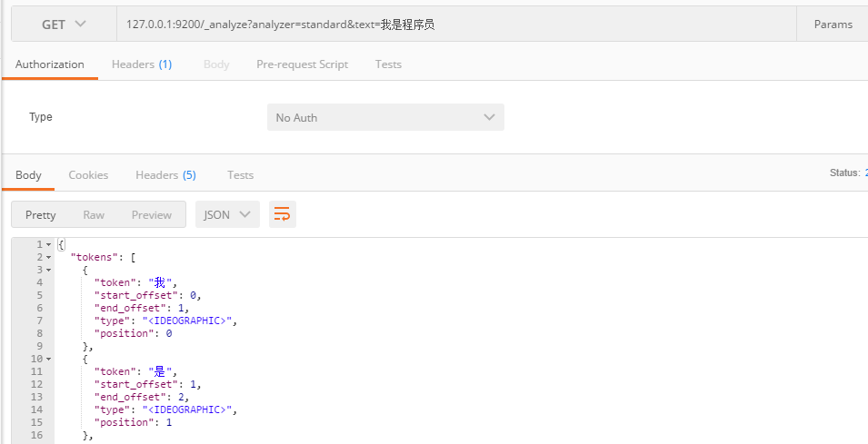Toggle the orange line wrap icon
The width and height of the screenshot is (868, 444).
point(283,214)
